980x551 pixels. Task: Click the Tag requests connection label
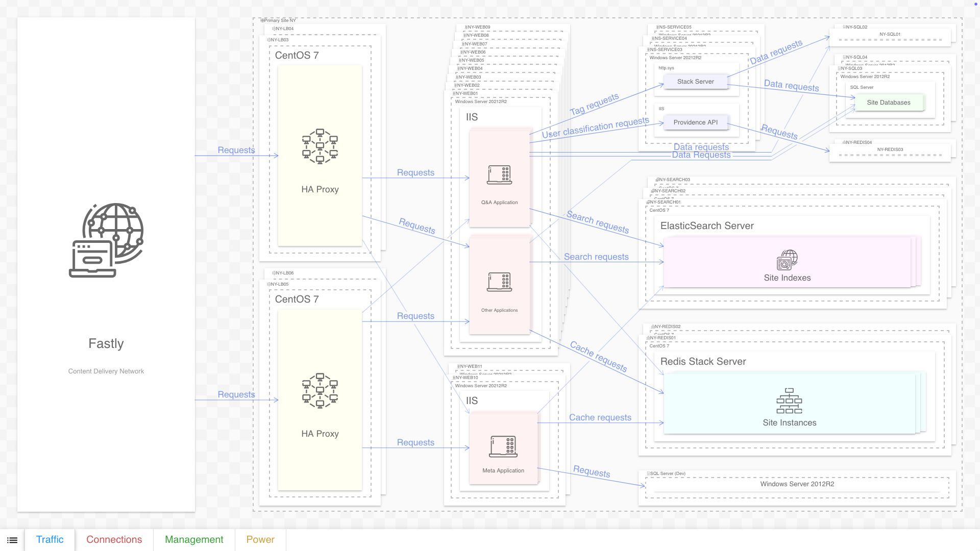594,104
